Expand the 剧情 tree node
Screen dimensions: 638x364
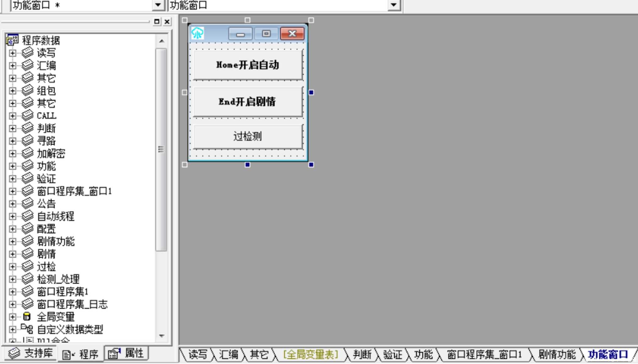[x=13, y=254]
